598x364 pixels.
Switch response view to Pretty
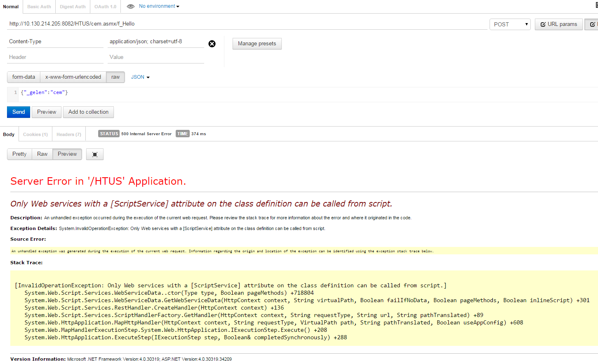click(x=19, y=154)
